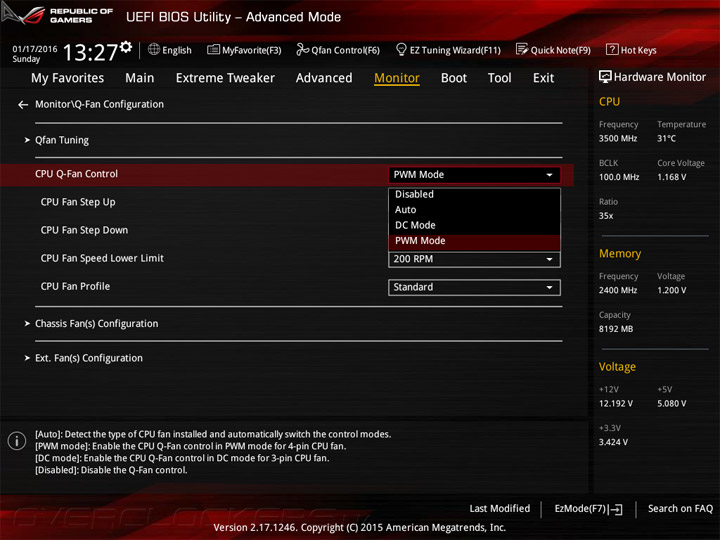Expand Chassis Fan(s) Configuration

[x=96, y=324]
